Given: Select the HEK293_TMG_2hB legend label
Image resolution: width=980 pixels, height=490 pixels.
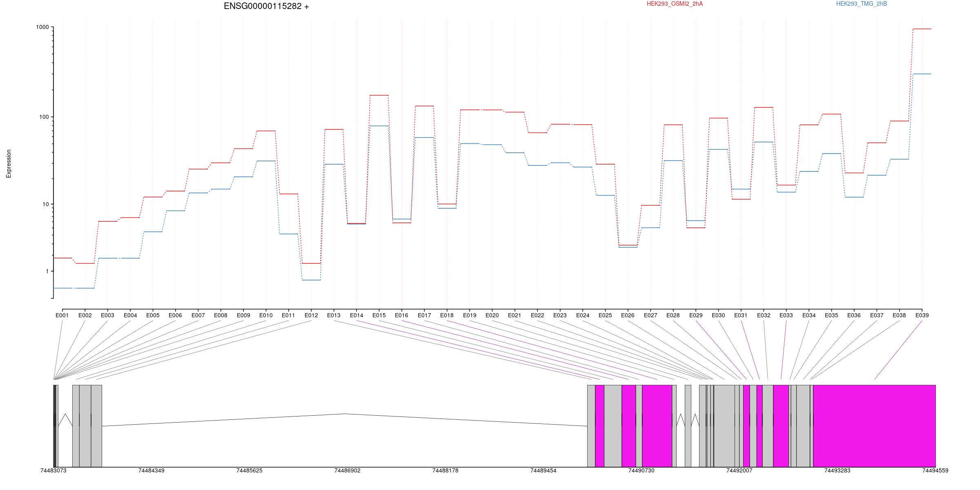Looking at the screenshot, I should 862,4.
